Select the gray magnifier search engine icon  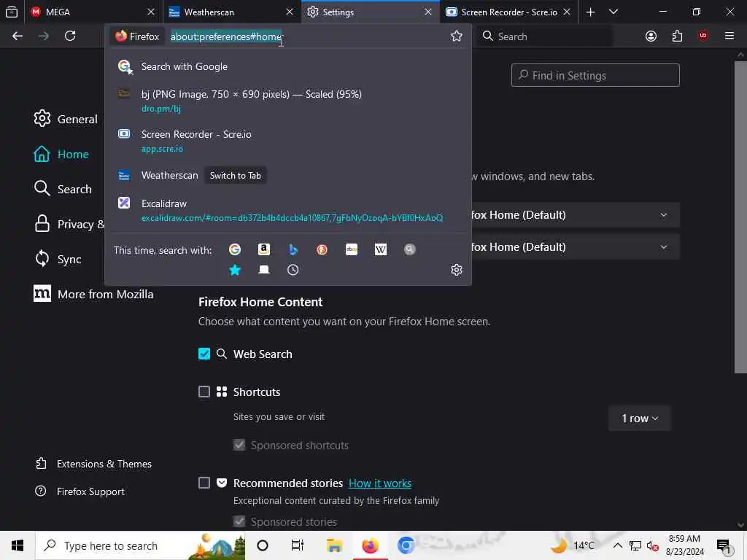click(410, 249)
